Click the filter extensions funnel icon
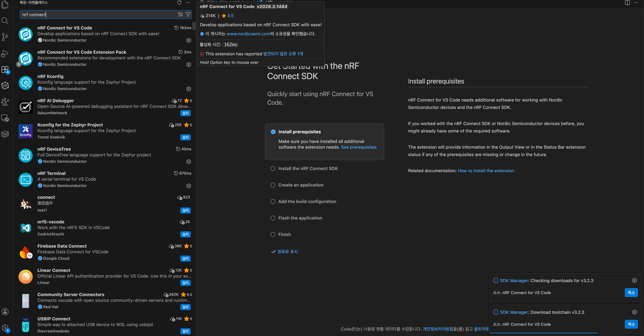Viewport: 644px width, 336px height. coord(188,14)
